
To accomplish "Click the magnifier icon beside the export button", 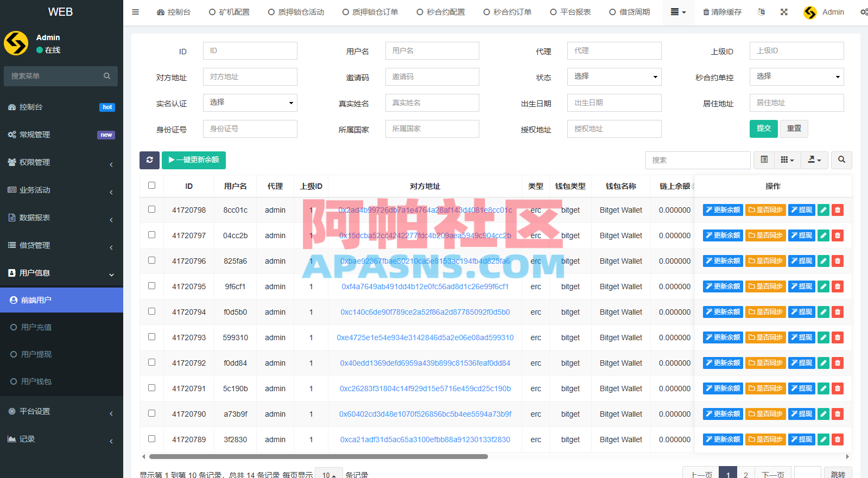I will (x=841, y=160).
